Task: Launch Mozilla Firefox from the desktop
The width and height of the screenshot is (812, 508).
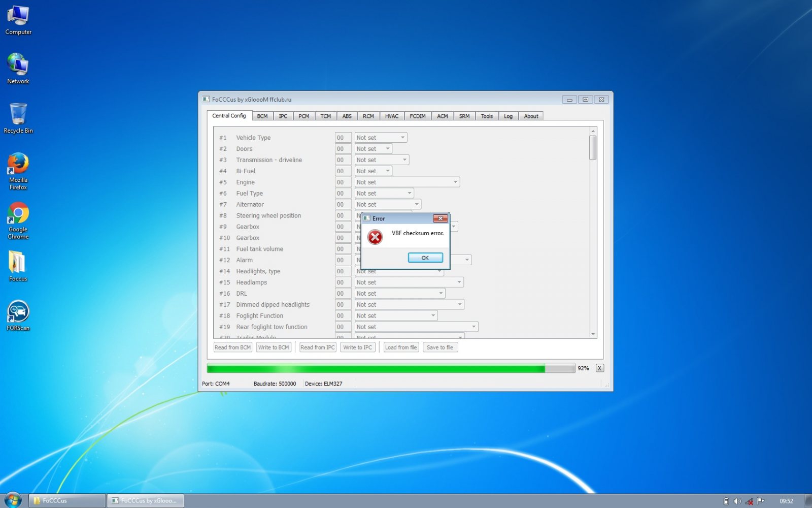Action: tap(18, 171)
